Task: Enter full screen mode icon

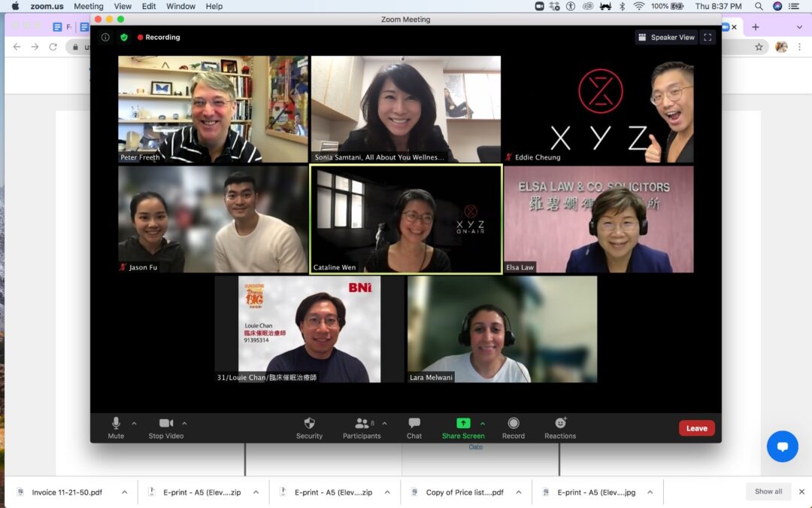Action: click(x=707, y=37)
